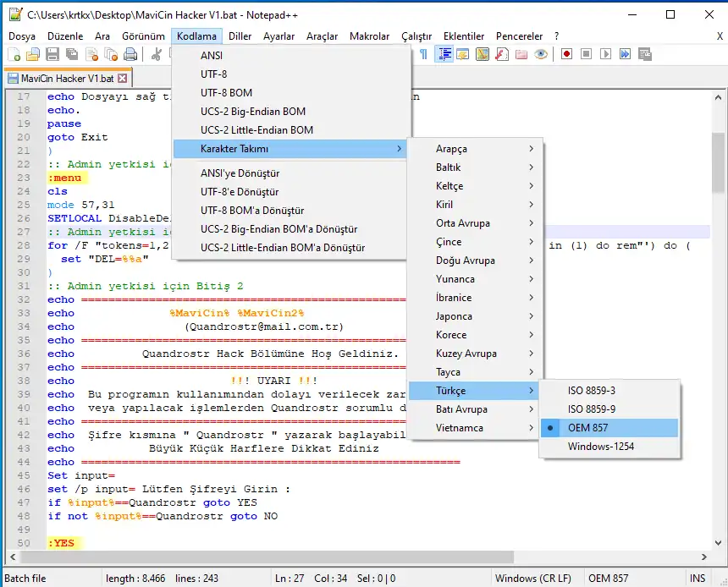Image resolution: width=728 pixels, height=587 pixels.
Task: Close the open Kodlama menu
Action: coord(196,36)
